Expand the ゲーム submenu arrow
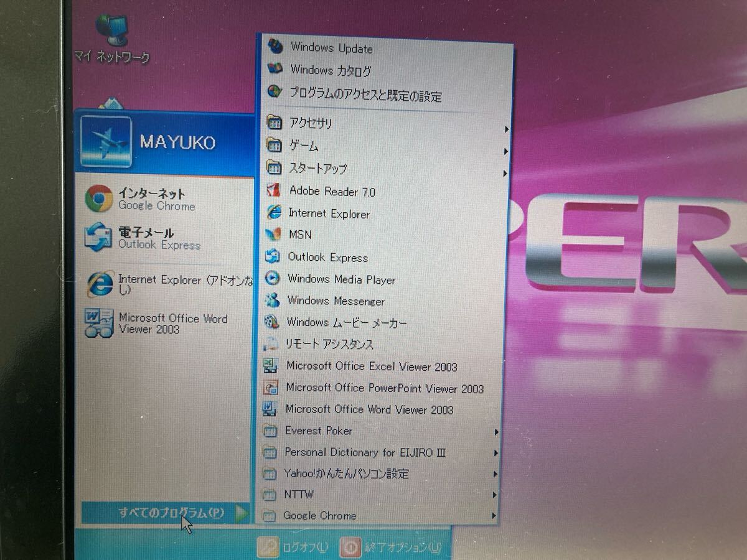Image resolution: width=747 pixels, height=560 pixels. pyautogui.click(x=506, y=151)
